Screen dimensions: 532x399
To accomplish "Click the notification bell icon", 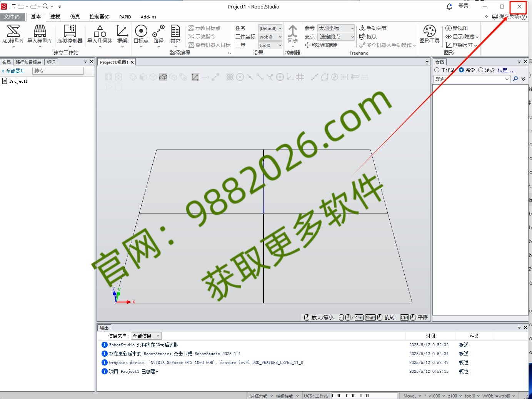I will coord(449,7).
